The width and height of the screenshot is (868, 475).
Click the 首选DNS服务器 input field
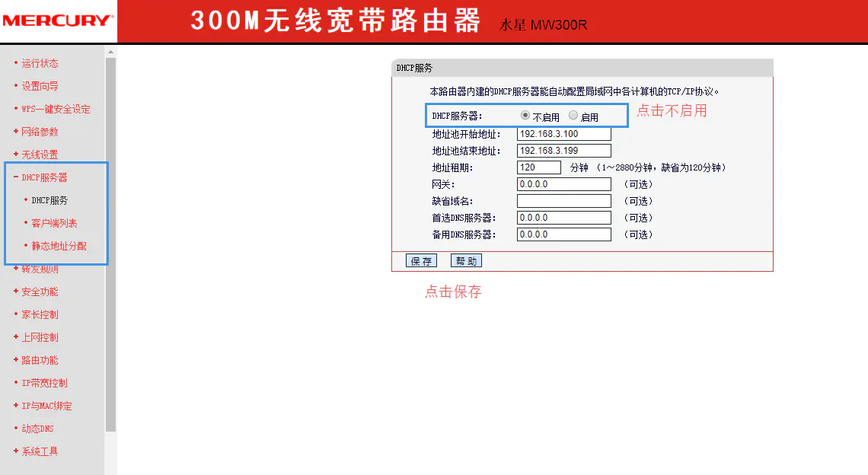coord(563,217)
